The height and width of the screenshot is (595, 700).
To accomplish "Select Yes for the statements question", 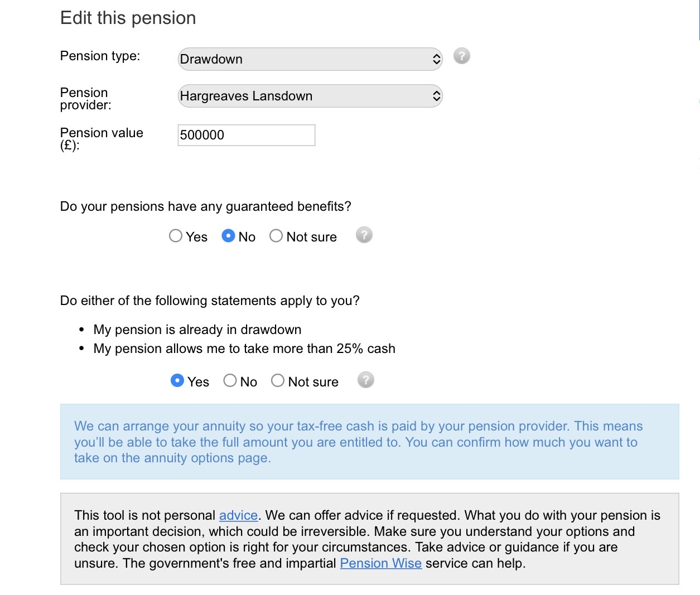I will (x=177, y=381).
